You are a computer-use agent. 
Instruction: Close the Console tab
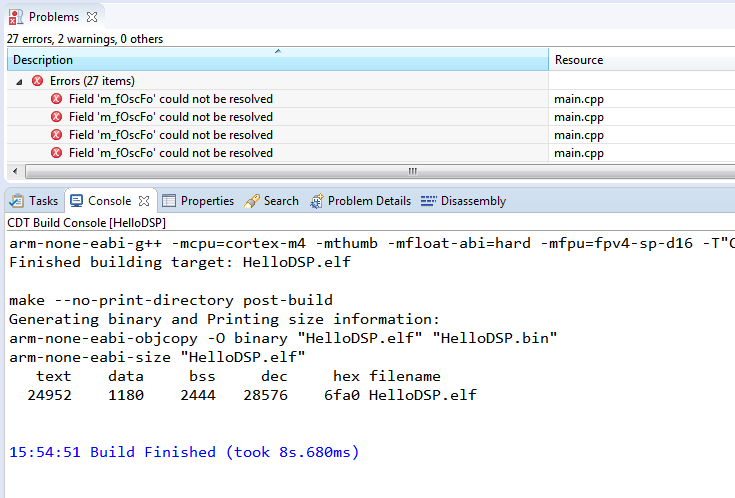pyautogui.click(x=144, y=201)
